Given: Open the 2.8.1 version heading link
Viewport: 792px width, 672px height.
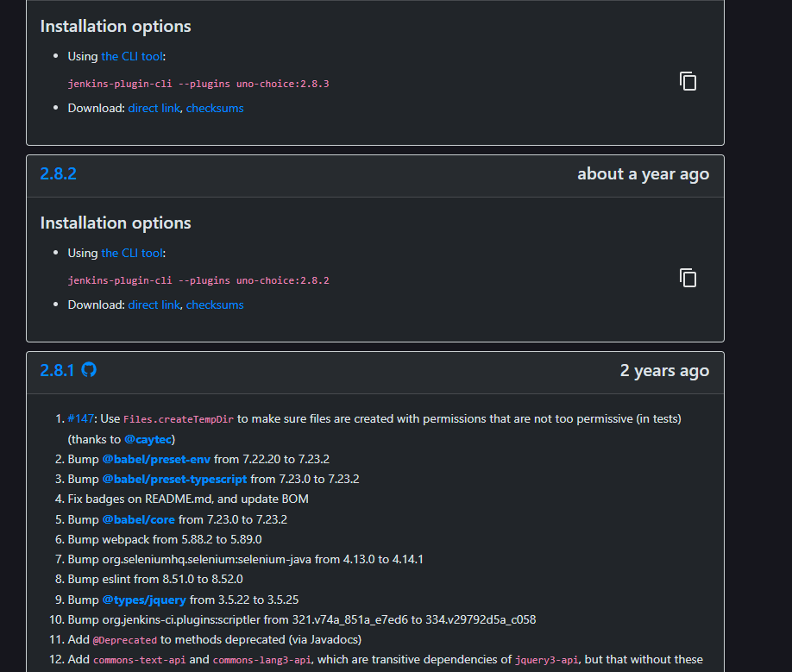Looking at the screenshot, I should point(57,370).
